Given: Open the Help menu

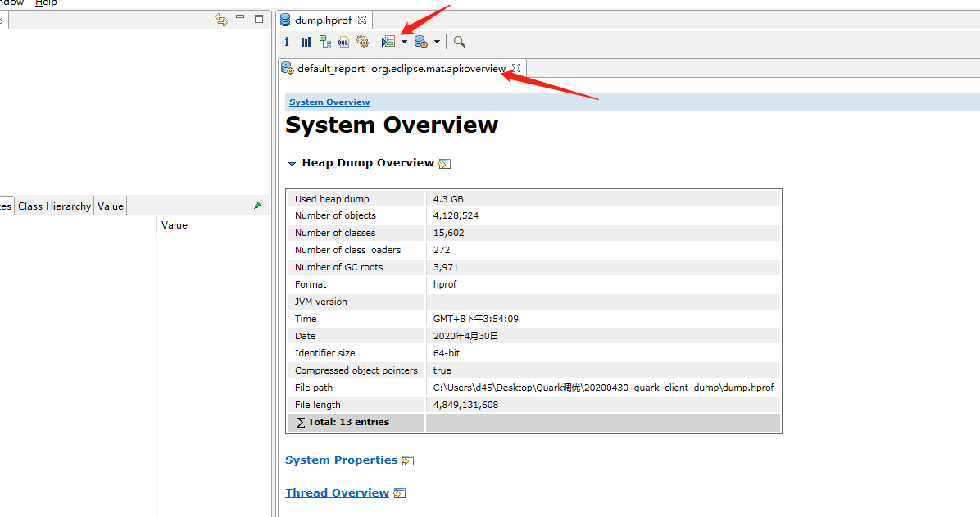Looking at the screenshot, I should (x=46, y=3).
